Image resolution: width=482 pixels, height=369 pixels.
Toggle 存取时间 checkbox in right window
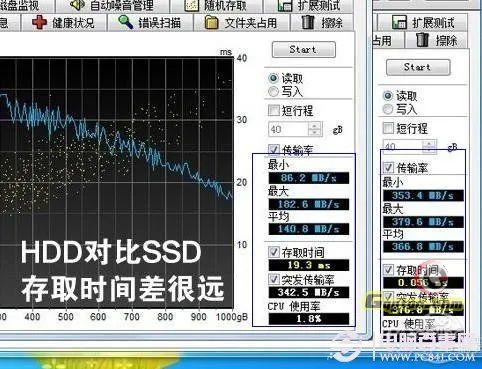tap(388, 270)
